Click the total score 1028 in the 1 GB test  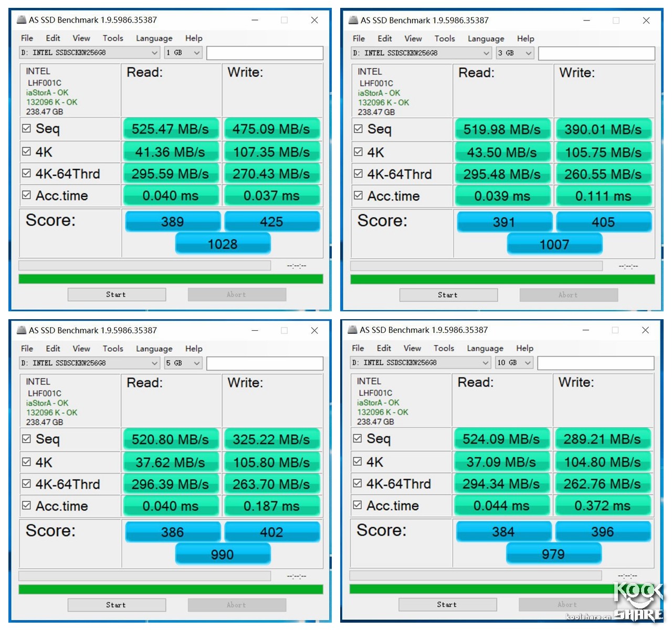(x=223, y=243)
